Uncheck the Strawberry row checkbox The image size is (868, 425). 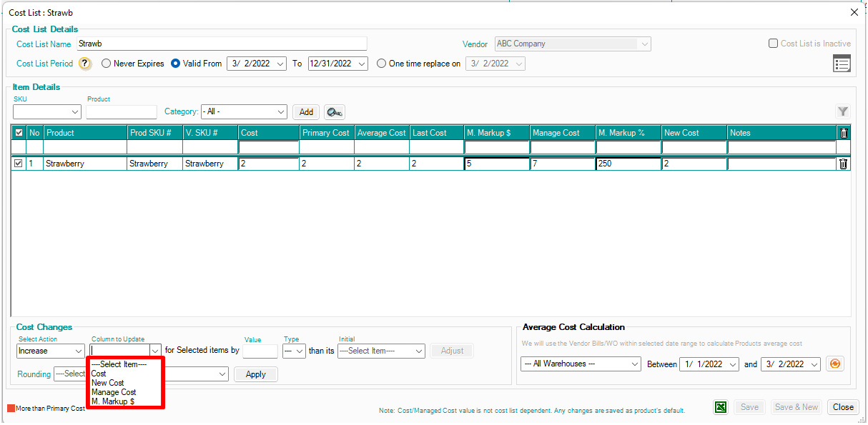coord(18,164)
